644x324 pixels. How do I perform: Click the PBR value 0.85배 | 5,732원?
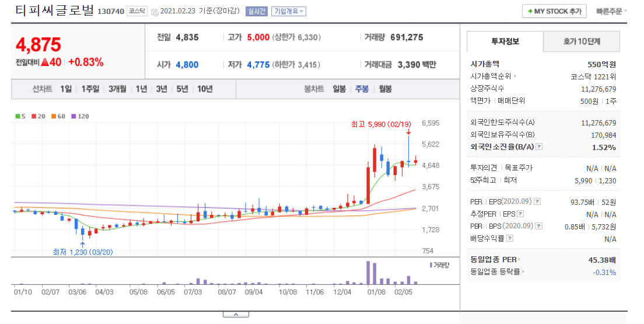pyautogui.click(x=590, y=227)
